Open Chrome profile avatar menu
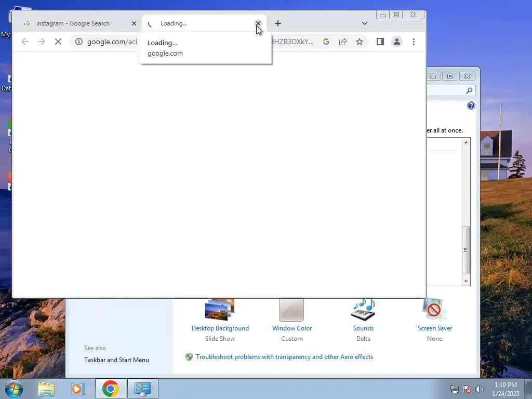The height and width of the screenshot is (399, 532). coord(396,42)
